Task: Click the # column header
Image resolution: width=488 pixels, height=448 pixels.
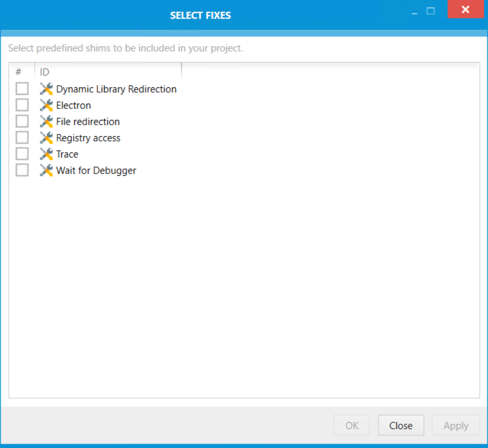Action: 19,72
